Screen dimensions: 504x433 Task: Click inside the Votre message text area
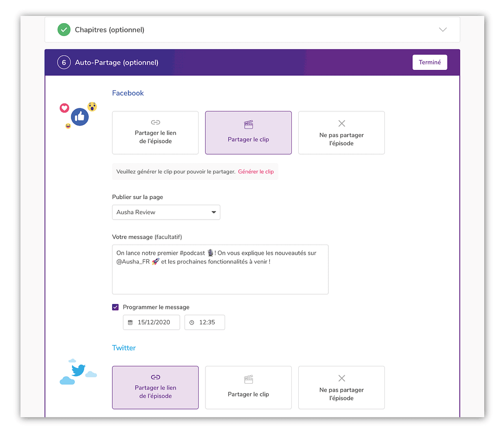pos(220,276)
